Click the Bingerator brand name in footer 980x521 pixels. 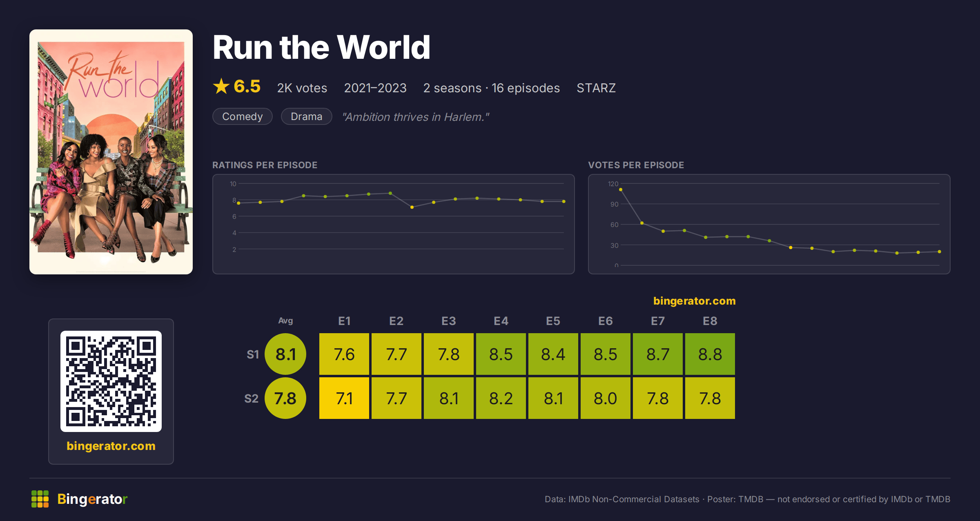92,499
